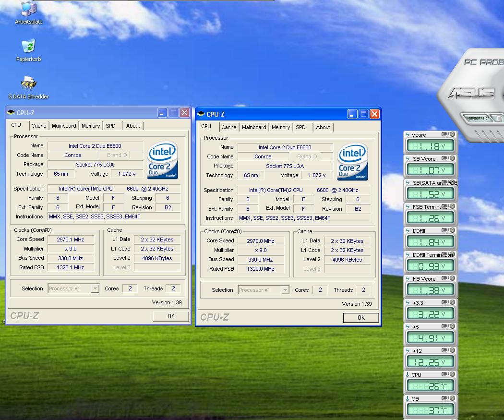This screenshot has width=504, height=420.
Task: Close the SB Vcore sensor panel
Action: pyautogui.click(x=452, y=158)
